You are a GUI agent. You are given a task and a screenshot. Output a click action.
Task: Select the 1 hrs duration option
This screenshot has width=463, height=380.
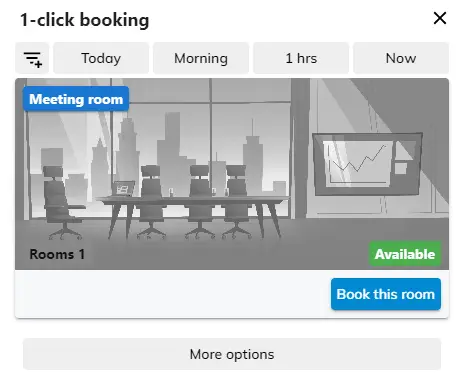pyautogui.click(x=301, y=58)
